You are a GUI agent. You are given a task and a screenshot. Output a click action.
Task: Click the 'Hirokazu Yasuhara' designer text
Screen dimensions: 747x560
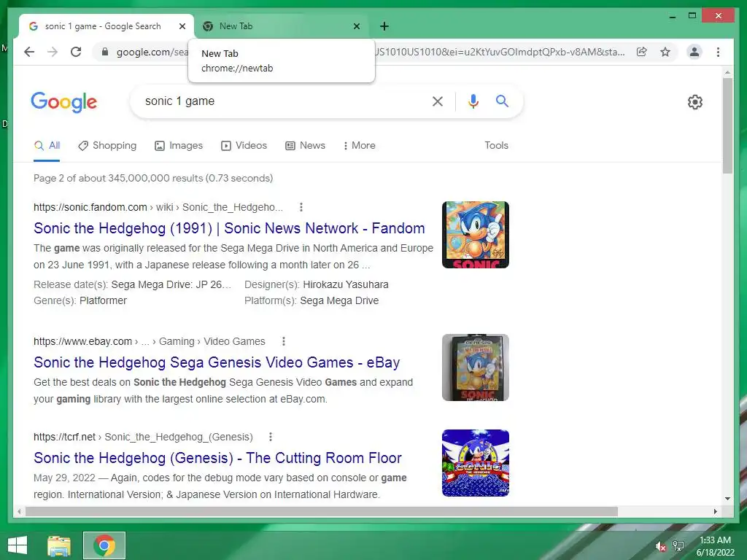pyautogui.click(x=346, y=285)
